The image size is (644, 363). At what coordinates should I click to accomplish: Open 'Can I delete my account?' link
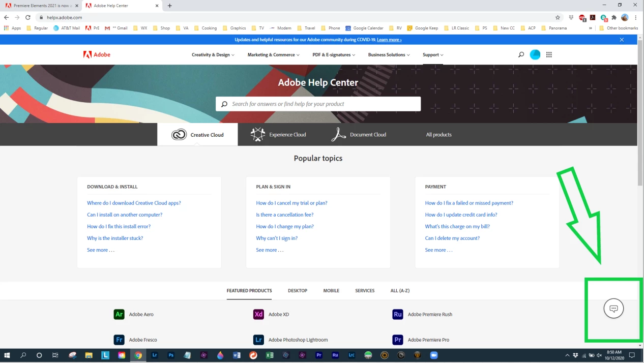pos(452,238)
